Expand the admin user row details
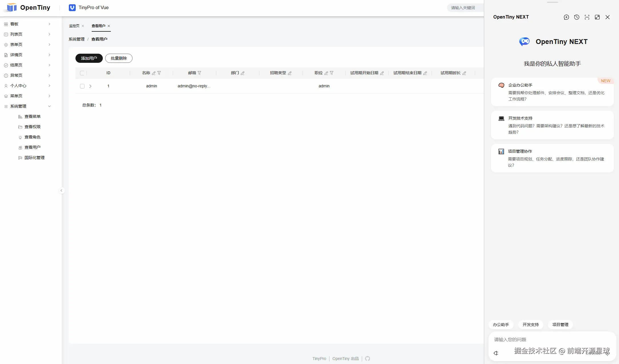The width and height of the screenshot is (619, 364). [90, 86]
